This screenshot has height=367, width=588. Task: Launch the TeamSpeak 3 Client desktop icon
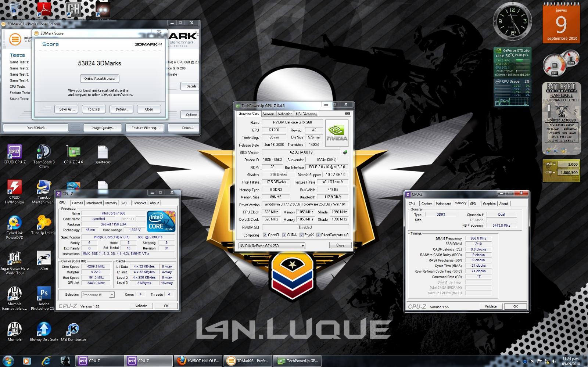click(44, 156)
